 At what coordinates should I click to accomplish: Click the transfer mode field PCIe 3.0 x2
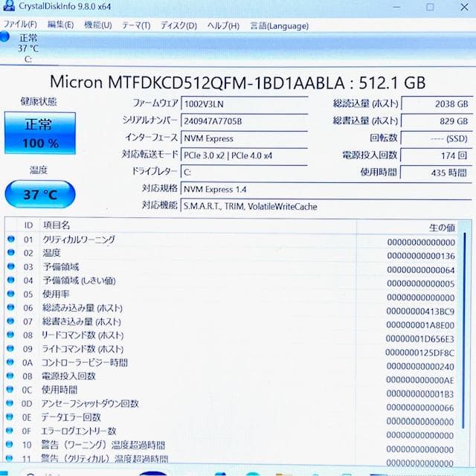click(x=245, y=155)
